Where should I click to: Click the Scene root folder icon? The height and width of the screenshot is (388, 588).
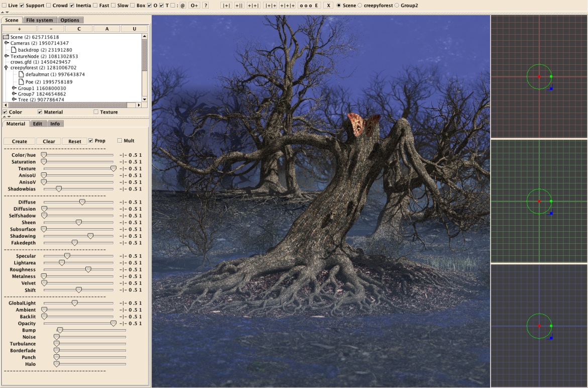coord(6,37)
